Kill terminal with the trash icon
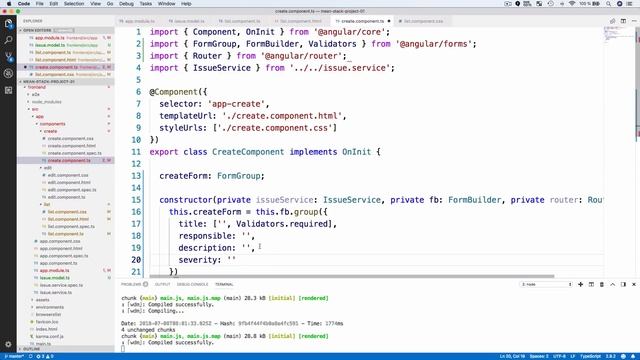Viewport: 640px width, 360px height. (602, 284)
